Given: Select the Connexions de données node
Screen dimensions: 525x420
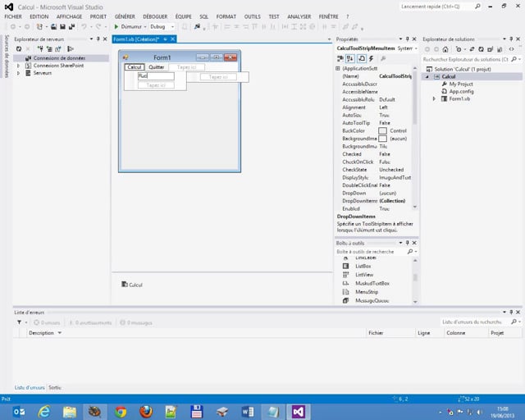Looking at the screenshot, I should tap(59, 58).
